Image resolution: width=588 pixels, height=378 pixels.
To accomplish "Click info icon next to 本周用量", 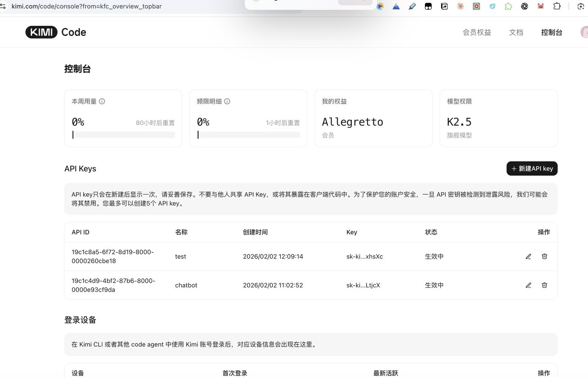I will click(102, 101).
